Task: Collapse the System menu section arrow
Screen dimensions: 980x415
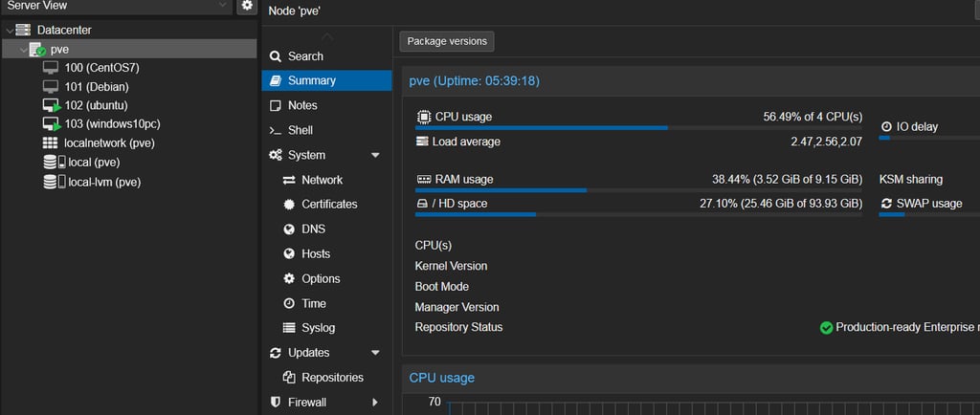Action: pyautogui.click(x=375, y=155)
